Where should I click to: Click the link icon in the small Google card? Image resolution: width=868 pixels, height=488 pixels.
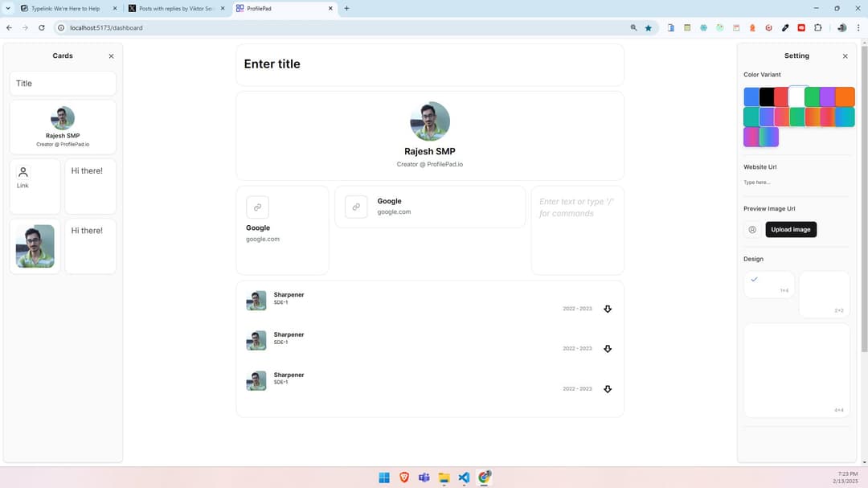coord(257,207)
